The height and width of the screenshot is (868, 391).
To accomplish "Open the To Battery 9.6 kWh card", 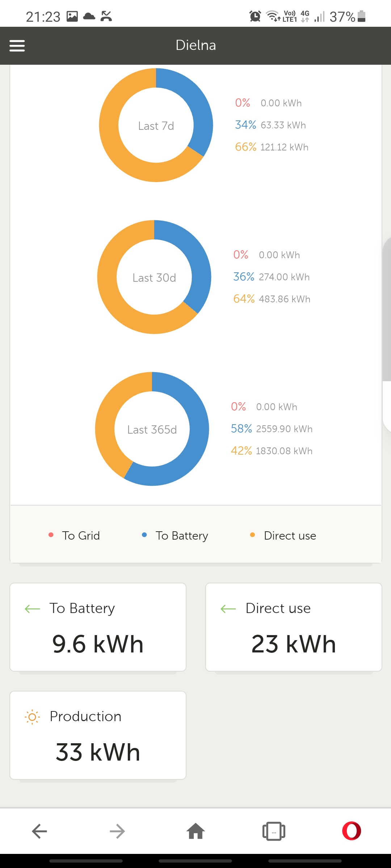I will 98,627.
